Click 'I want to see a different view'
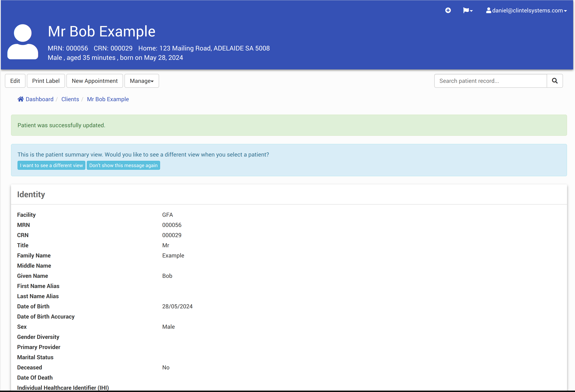 [x=51, y=165]
